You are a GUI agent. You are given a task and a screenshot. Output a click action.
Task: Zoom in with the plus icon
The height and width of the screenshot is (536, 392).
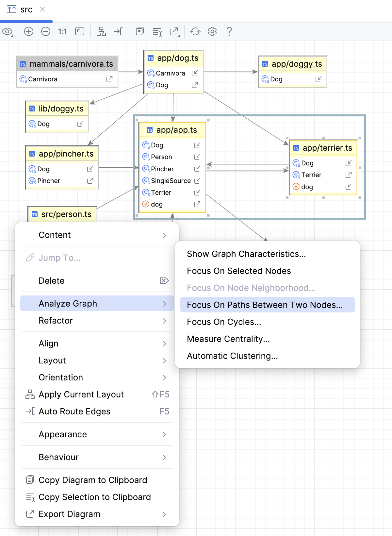click(29, 31)
